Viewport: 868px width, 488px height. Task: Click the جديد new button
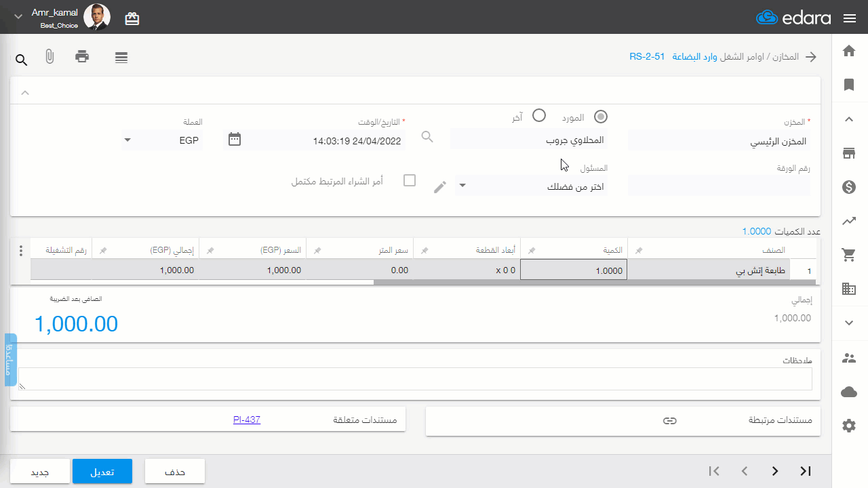(39, 471)
